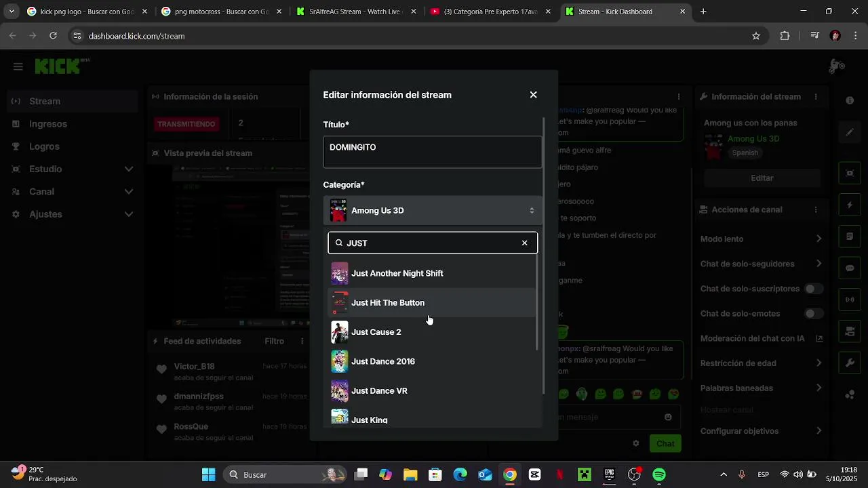868x488 pixels.
Task: Open Kick hamburger menu
Action: (x=18, y=66)
